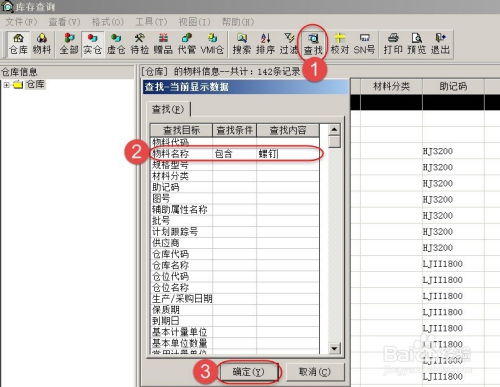Image resolution: width=500 pixels, height=387 pixels.
Task: Click the 代管 toolbar icon
Action: (187, 44)
